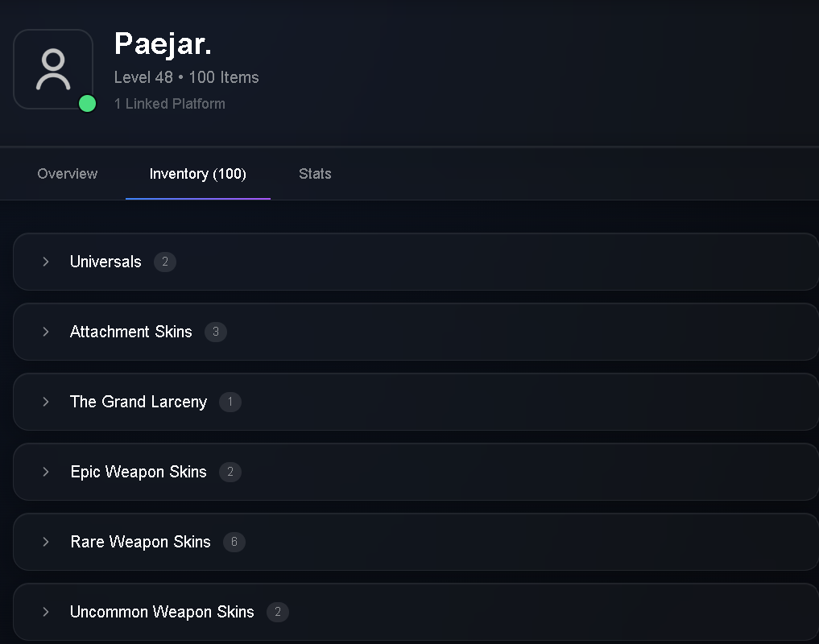Image resolution: width=819 pixels, height=644 pixels.
Task: Expand The Grand Larceny chevron
Action: click(46, 402)
